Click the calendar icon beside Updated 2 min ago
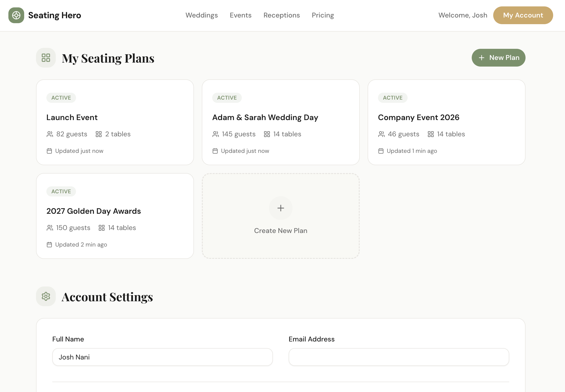Viewport: 565px width, 392px height. coord(49,245)
